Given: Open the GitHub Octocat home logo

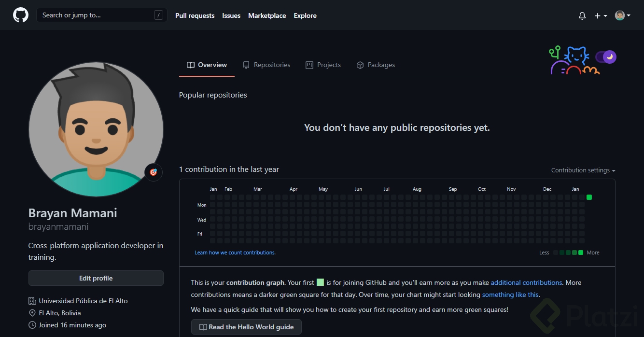Looking at the screenshot, I should (x=21, y=15).
